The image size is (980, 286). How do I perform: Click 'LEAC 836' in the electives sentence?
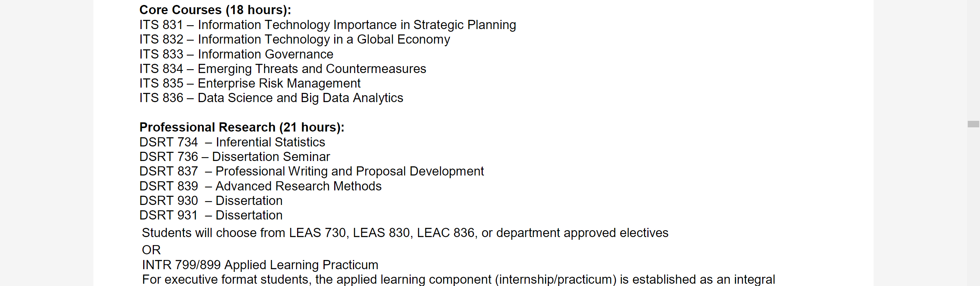(x=445, y=233)
